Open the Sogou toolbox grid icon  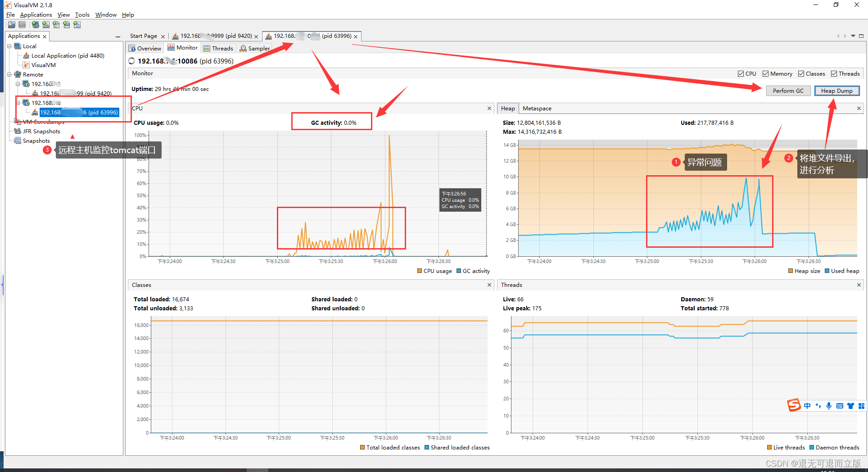coord(861,406)
